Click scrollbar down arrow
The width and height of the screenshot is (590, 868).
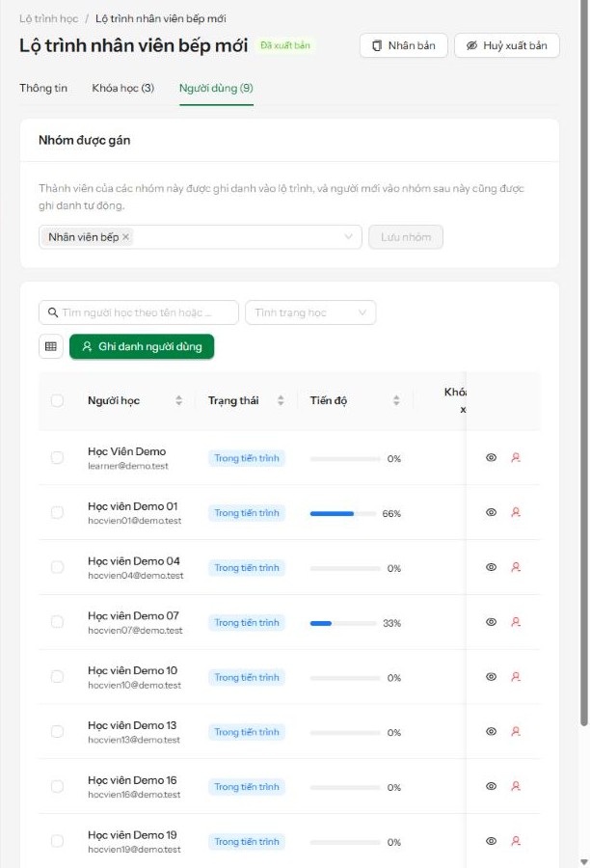[584, 862]
